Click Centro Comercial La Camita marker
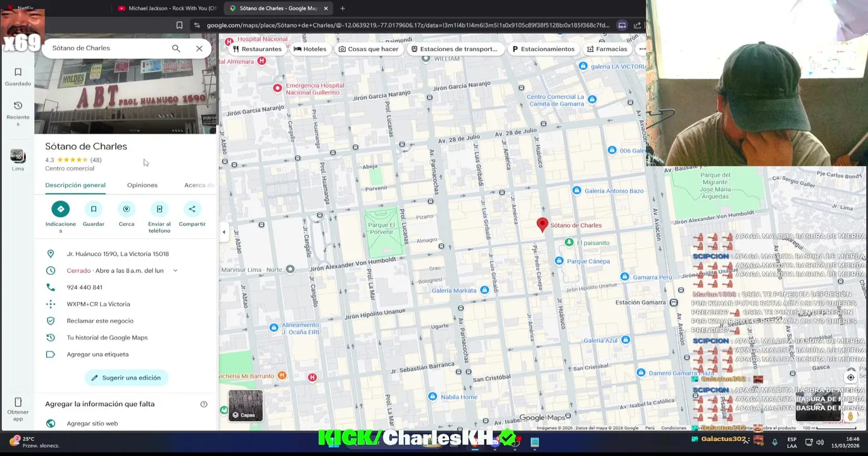 pyautogui.click(x=592, y=99)
